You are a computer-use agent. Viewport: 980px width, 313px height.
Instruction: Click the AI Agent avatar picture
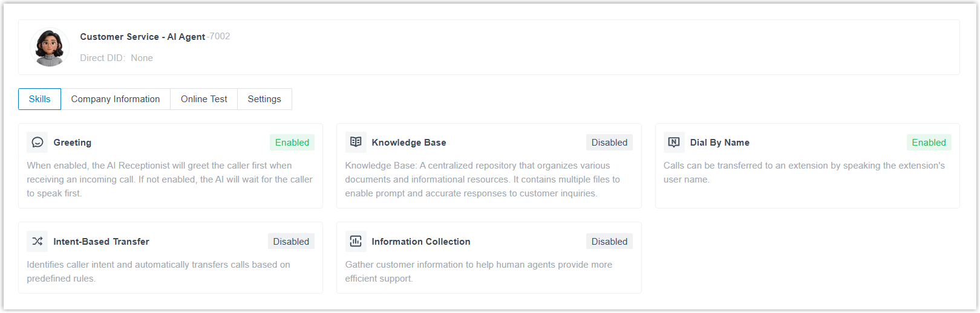(50, 47)
